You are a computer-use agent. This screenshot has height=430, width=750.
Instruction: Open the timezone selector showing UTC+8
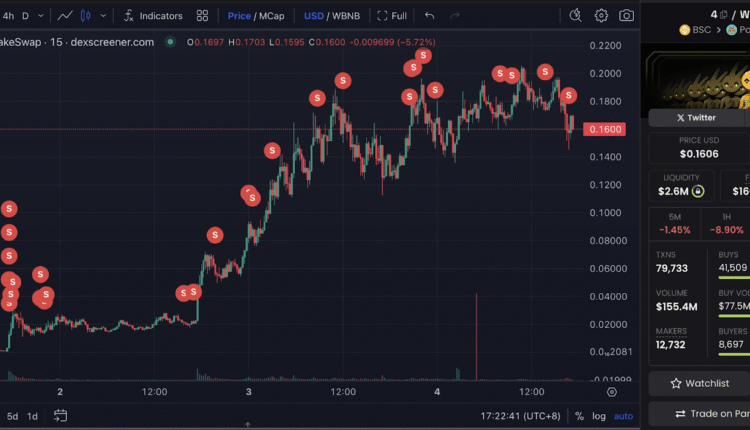point(520,416)
